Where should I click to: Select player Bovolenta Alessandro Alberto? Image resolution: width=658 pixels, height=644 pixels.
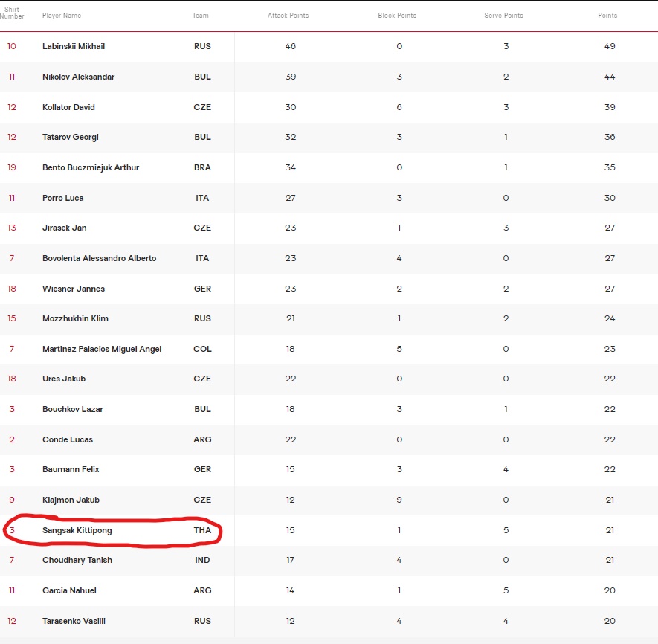click(x=100, y=258)
